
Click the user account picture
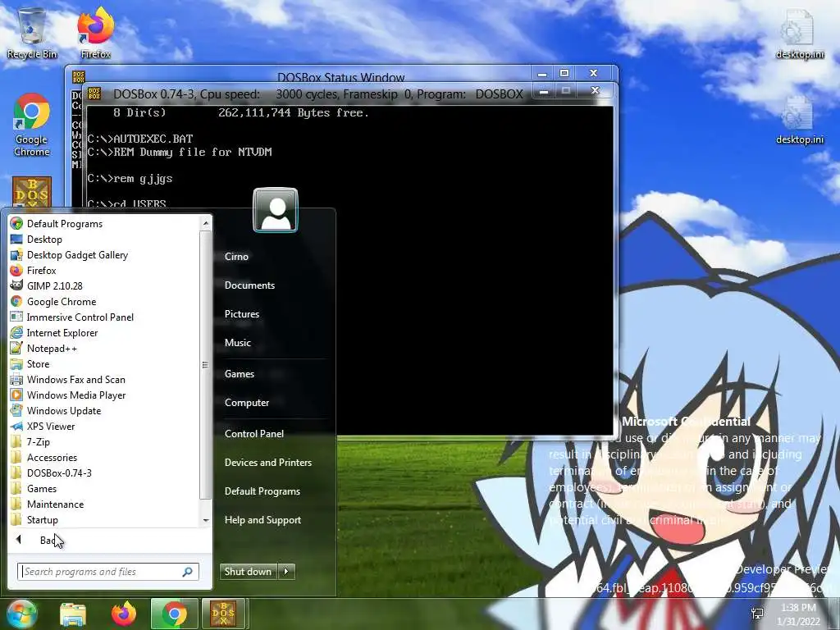276,210
